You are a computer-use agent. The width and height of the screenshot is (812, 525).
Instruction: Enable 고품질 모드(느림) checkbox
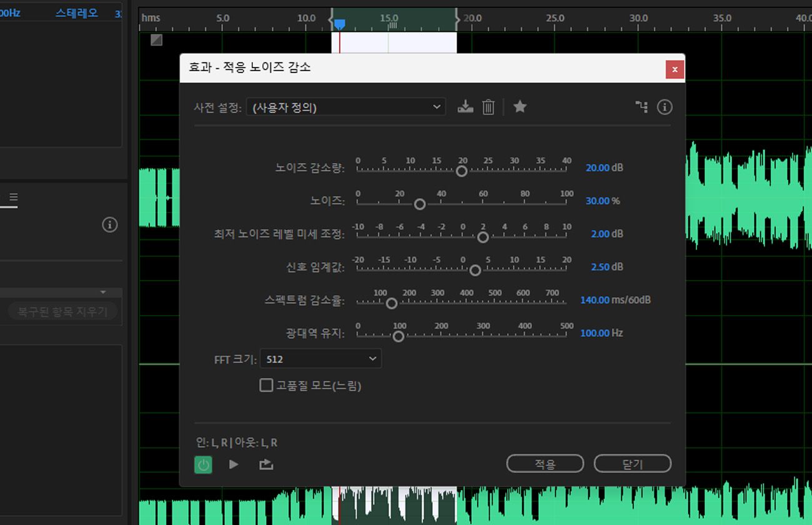[265, 386]
